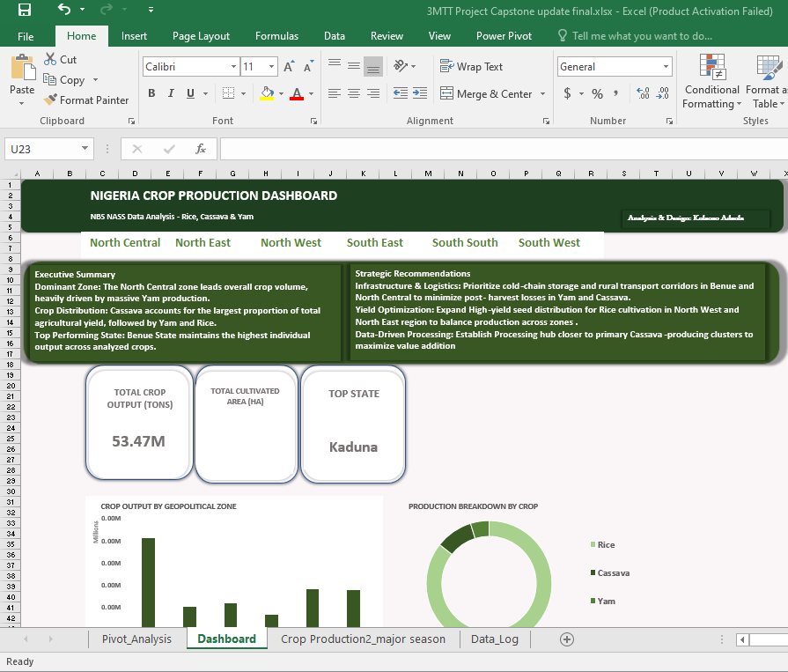Toggle Wrap Text
Viewport: 788px width, 672px height.
coord(471,66)
